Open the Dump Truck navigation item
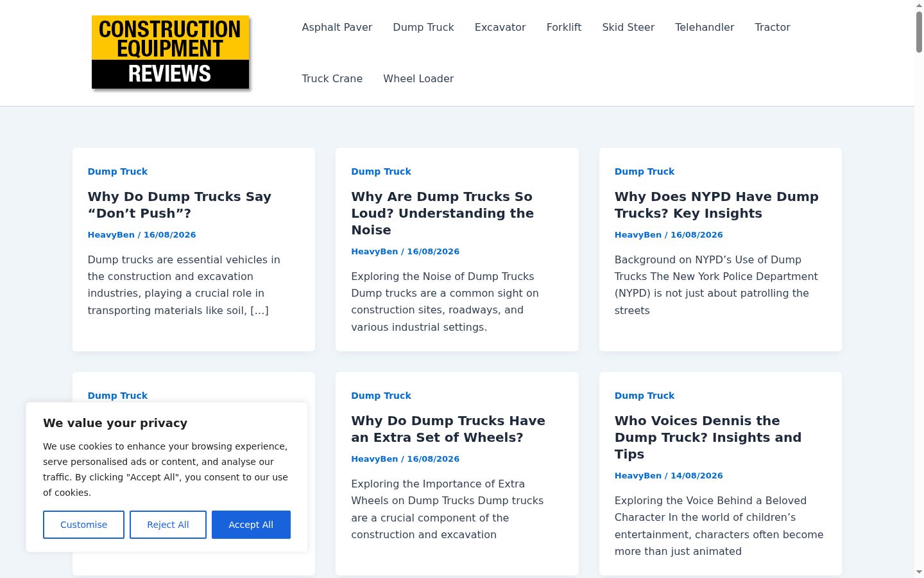The height and width of the screenshot is (578, 924). [424, 27]
